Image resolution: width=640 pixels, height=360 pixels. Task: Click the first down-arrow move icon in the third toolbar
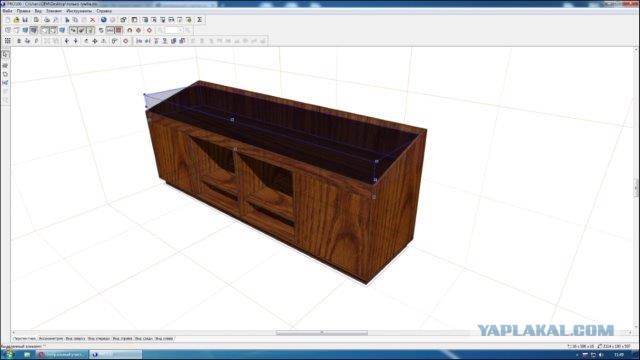coord(67,41)
